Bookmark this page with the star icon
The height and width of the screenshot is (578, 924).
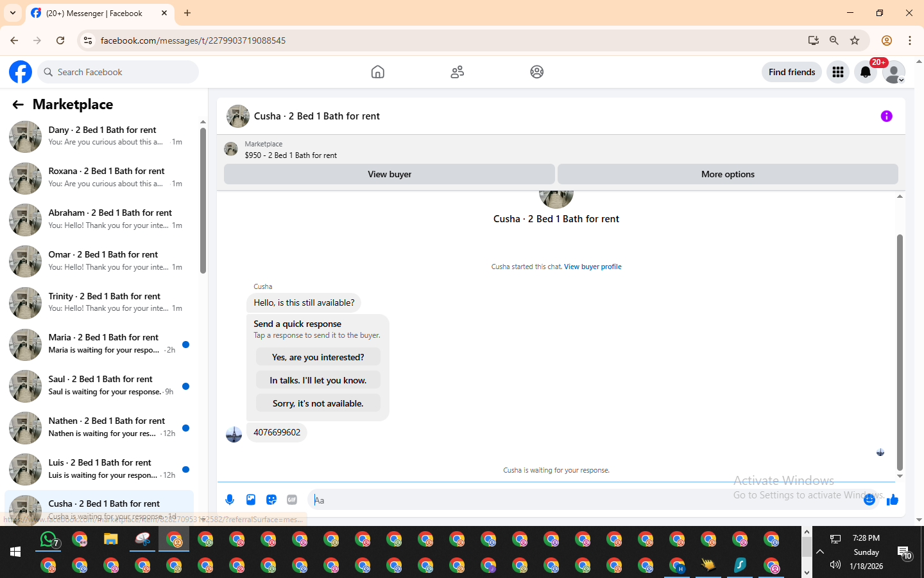[855, 40]
